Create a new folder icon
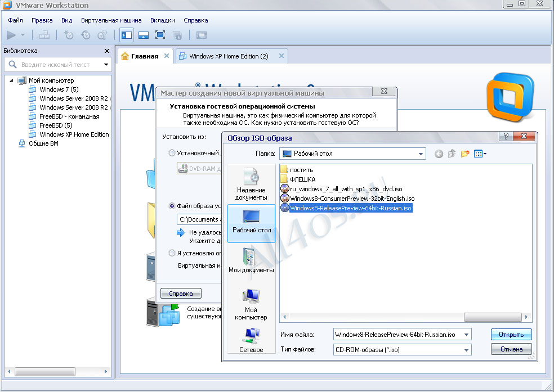 pyautogui.click(x=465, y=154)
